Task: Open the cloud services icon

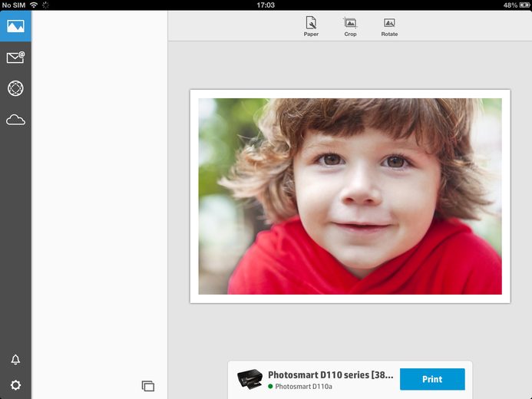Action: pyautogui.click(x=15, y=120)
